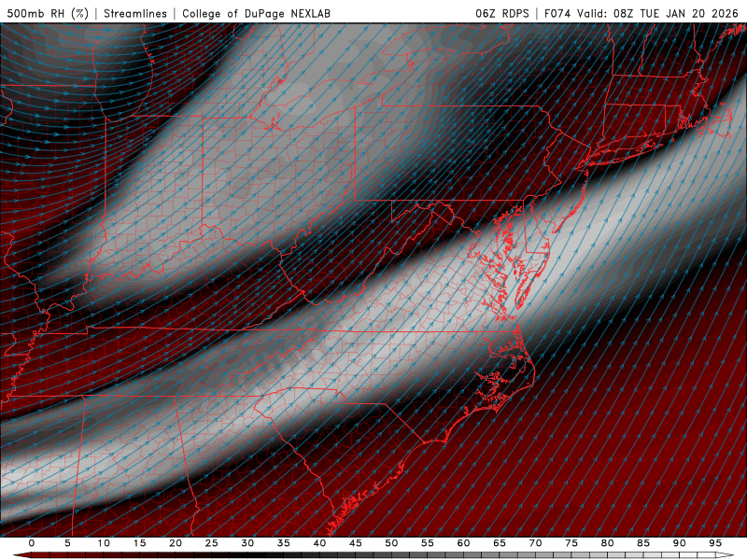Screen dimensions: 747x560
Task: Click the colorbar value 20
Action: point(176,543)
